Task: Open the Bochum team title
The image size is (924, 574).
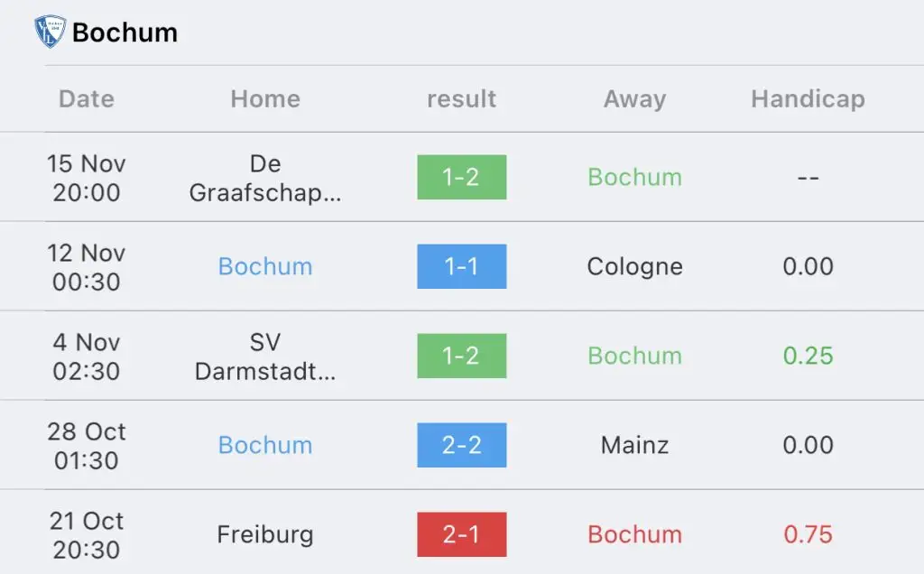Action: 125,32
